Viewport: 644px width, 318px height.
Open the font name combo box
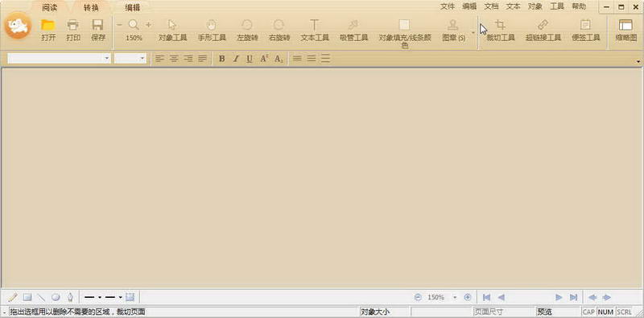[x=59, y=58]
